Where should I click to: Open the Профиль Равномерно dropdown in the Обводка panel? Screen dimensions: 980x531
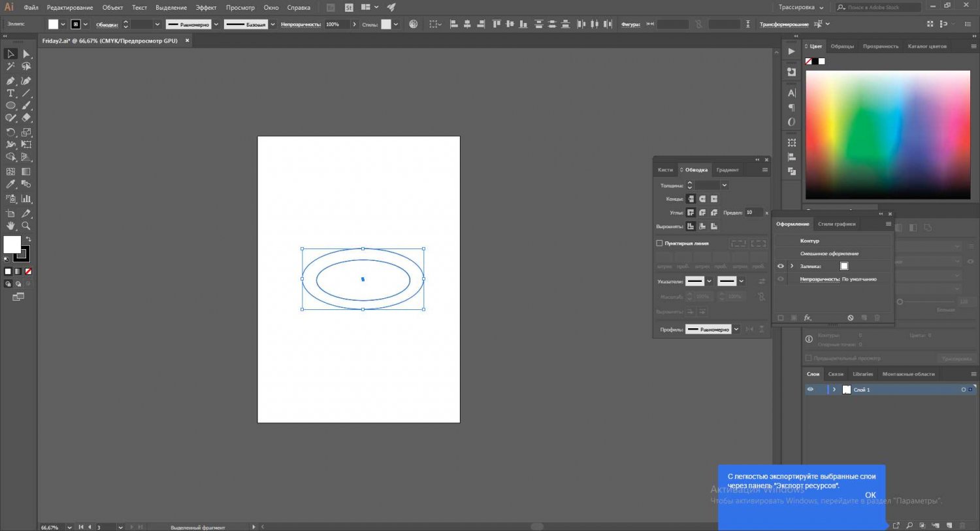[736, 330]
